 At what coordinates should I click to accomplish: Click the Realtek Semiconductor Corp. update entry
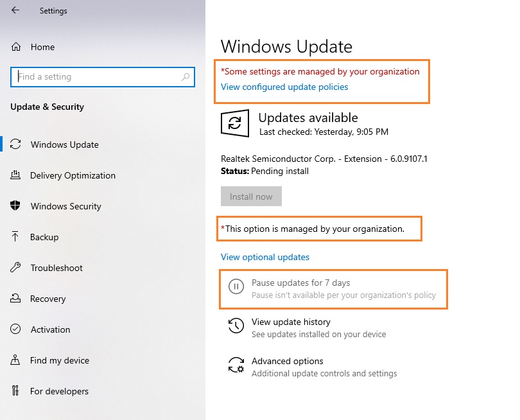(x=324, y=159)
